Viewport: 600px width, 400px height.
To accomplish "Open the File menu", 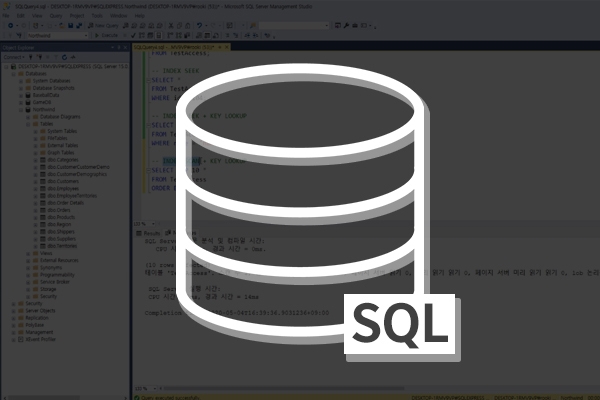I will pyautogui.click(x=6, y=16).
